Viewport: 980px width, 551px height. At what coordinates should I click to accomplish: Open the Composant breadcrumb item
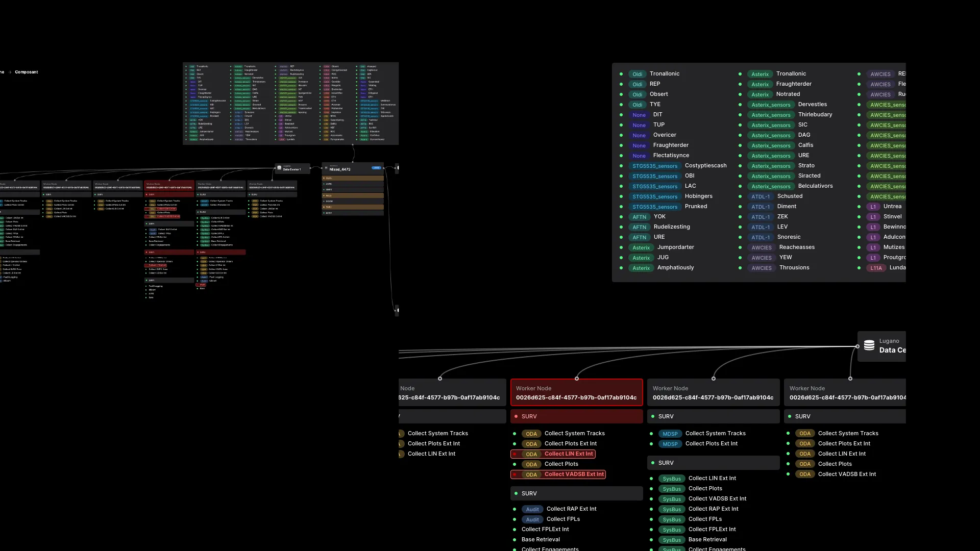27,72
